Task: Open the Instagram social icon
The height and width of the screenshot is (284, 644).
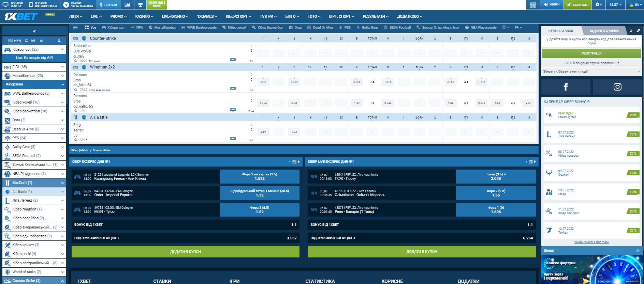Action: point(617,87)
